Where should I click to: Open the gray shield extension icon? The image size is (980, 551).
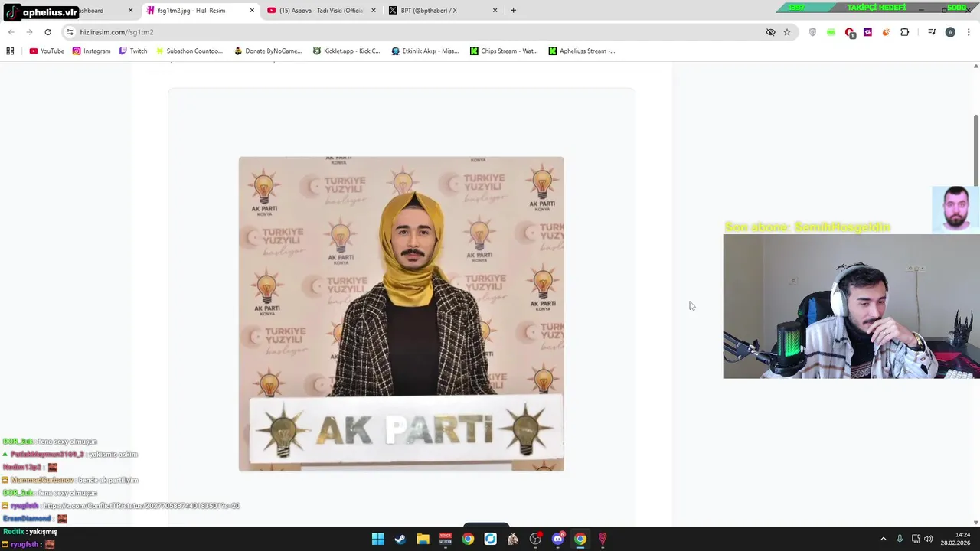pyautogui.click(x=812, y=32)
